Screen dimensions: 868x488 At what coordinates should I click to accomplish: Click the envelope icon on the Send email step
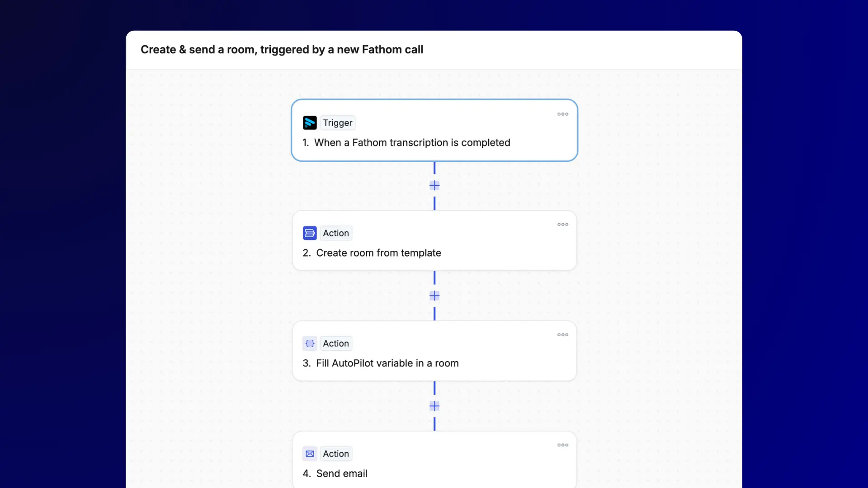click(x=310, y=454)
